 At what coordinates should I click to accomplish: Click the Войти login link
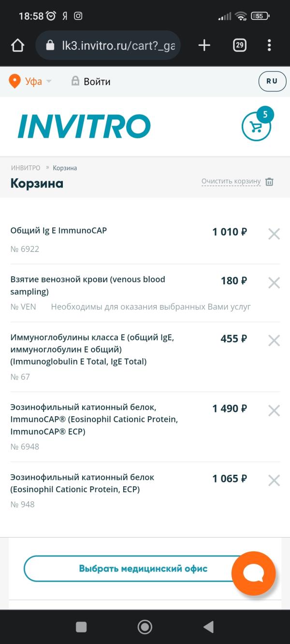91,82
